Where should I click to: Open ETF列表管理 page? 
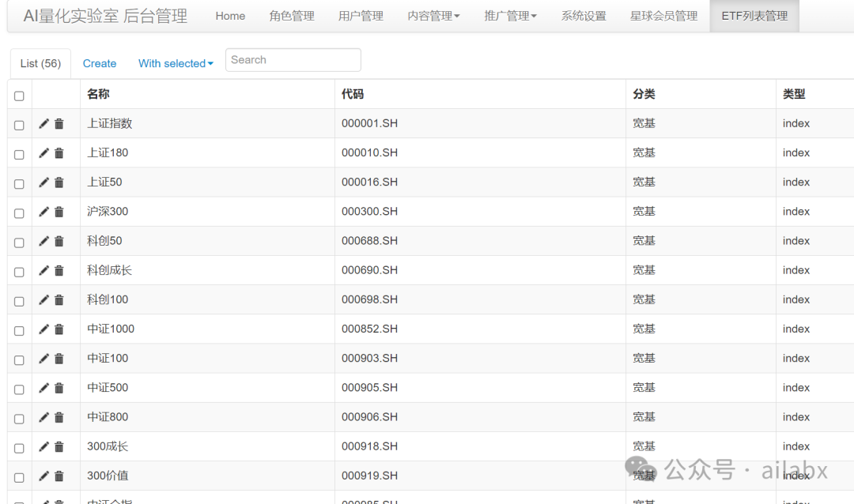pyautogui.click(x=754, y=17)
